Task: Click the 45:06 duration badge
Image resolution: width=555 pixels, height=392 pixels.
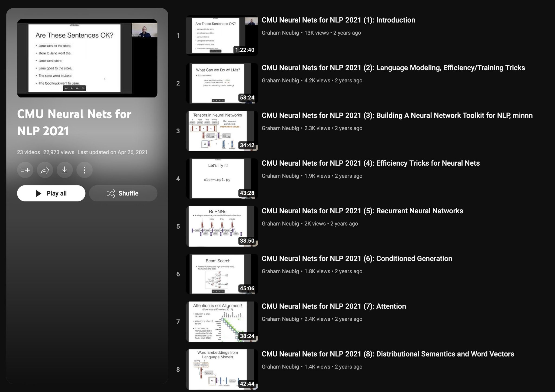Action: [x=247, y=288]
